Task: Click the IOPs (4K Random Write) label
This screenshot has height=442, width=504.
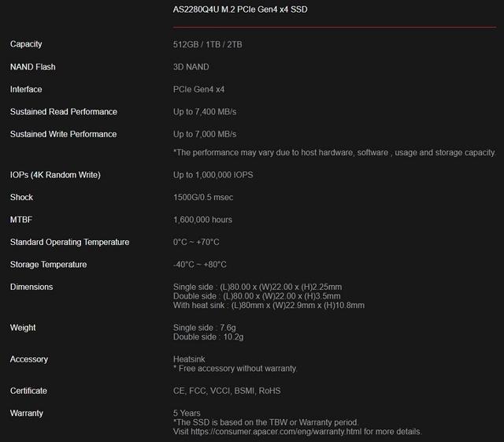Action: pos(55,174)
